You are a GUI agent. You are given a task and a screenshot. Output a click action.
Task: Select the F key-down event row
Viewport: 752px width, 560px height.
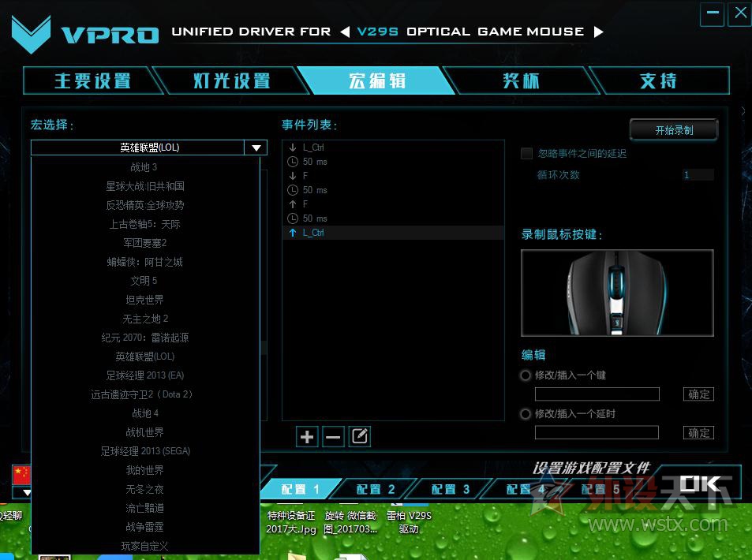coord(393,176)
